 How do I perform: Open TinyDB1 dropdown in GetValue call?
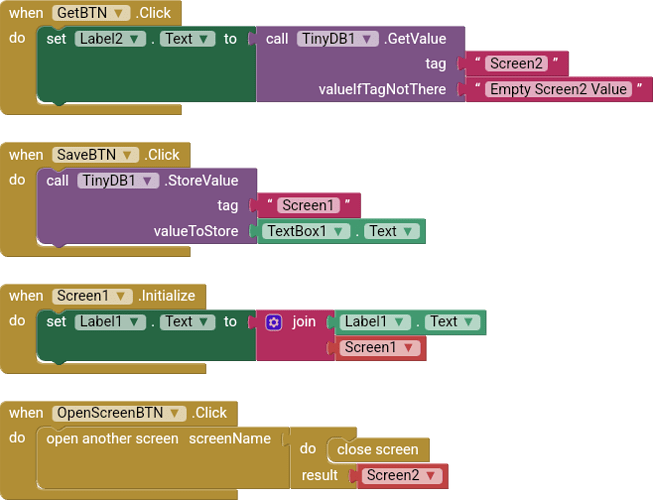(337, 39)
